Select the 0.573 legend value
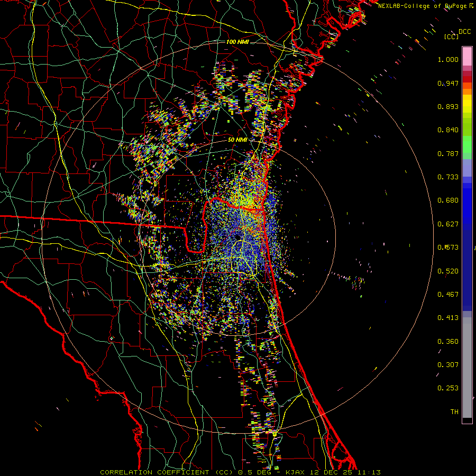This screenshot has height=476, width=476. pos(448,248)
